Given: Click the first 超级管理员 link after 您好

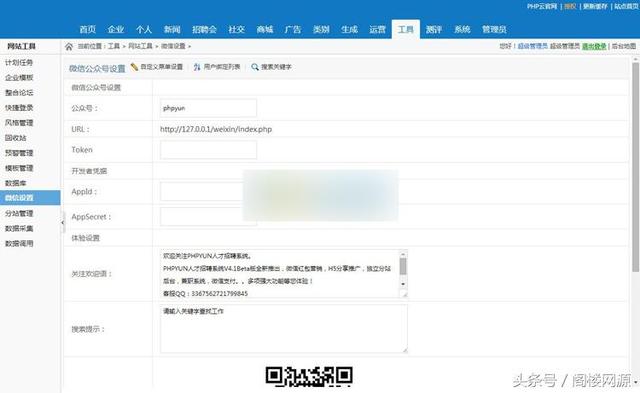Looking at the screenshot, I should pos(532,46).
